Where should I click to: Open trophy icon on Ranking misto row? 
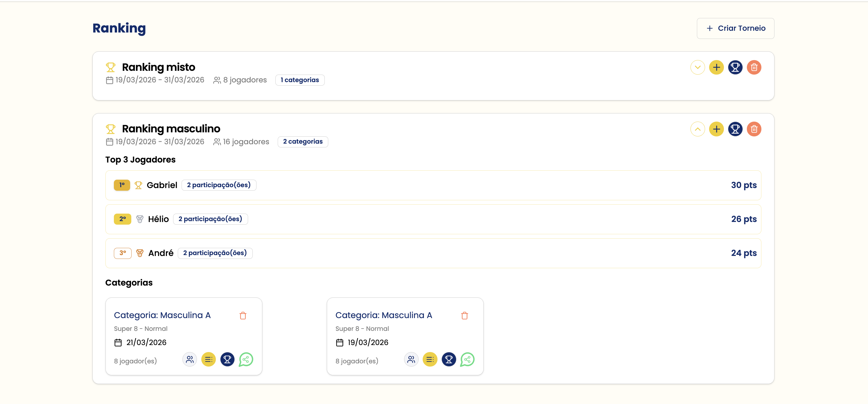pyautogui.click(x=735, y=67)
